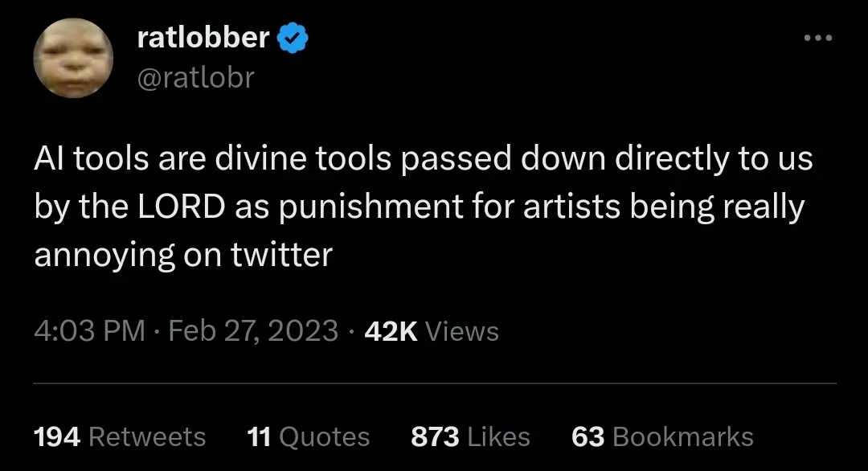The width and height of the screenshot is (868, 471).
Task: Click the 4:03 PM timestamp
Action: [x=90, y=331]
